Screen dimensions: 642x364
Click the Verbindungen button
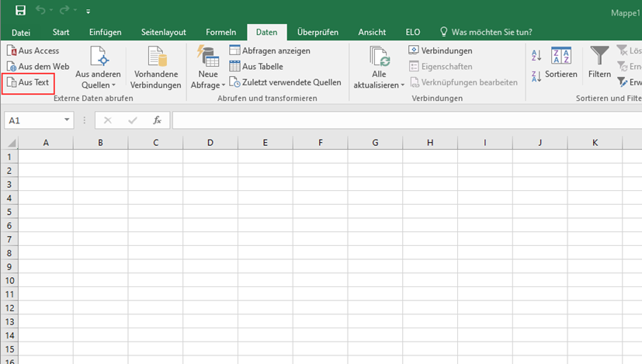click(x=440, y=50)
